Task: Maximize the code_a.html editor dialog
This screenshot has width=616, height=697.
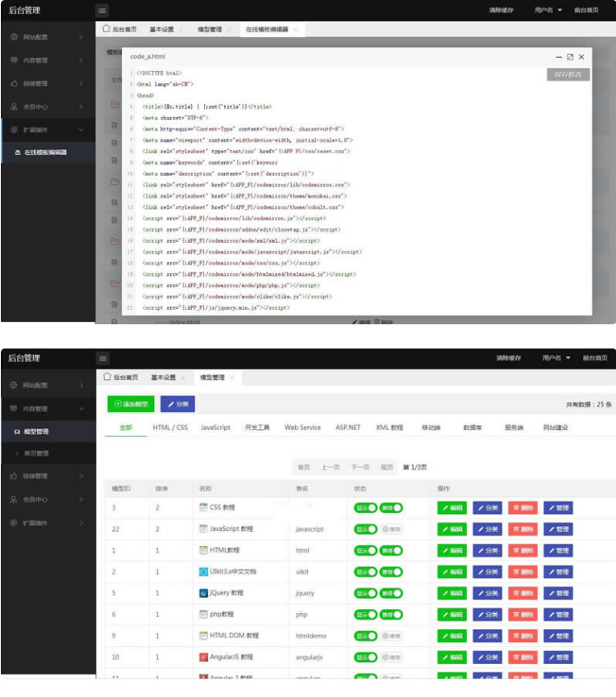Action: (570, 57)
